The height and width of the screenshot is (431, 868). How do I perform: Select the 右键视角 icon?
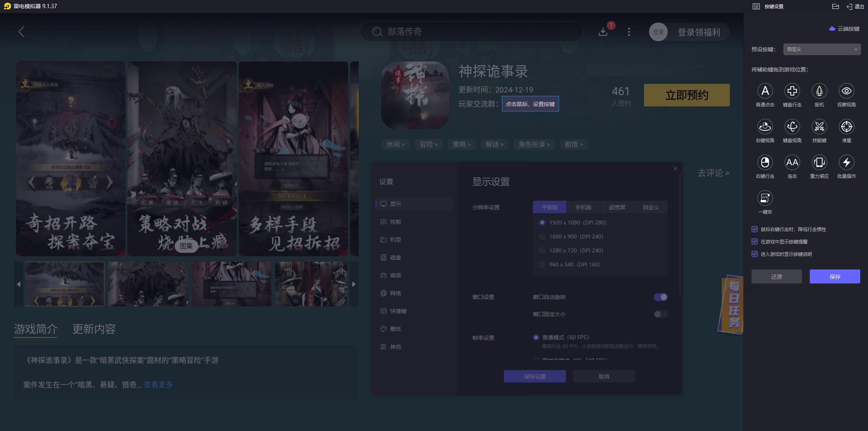pyautogui.click(x=765, y=127)
